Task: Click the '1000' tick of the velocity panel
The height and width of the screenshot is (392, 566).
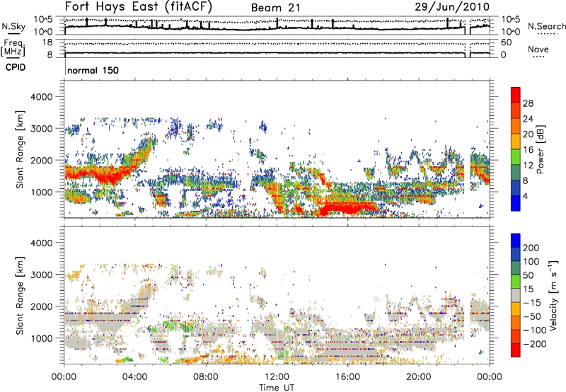Action: click(42, 338)
